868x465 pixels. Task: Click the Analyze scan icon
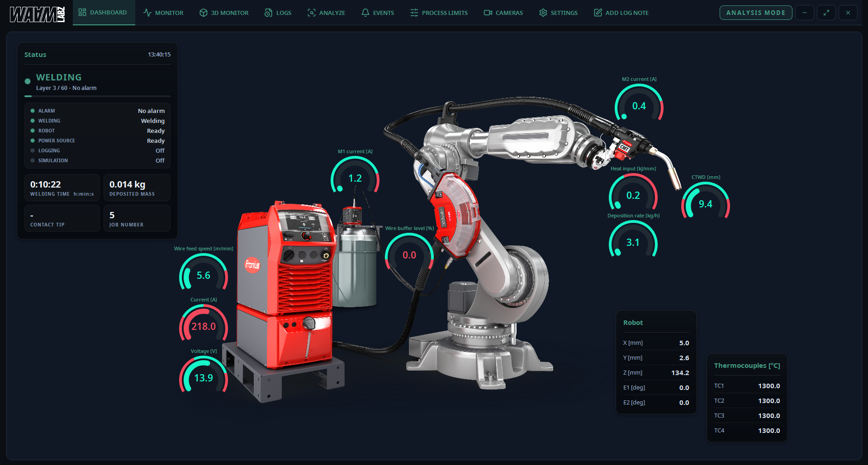click(x=311, y=13)
